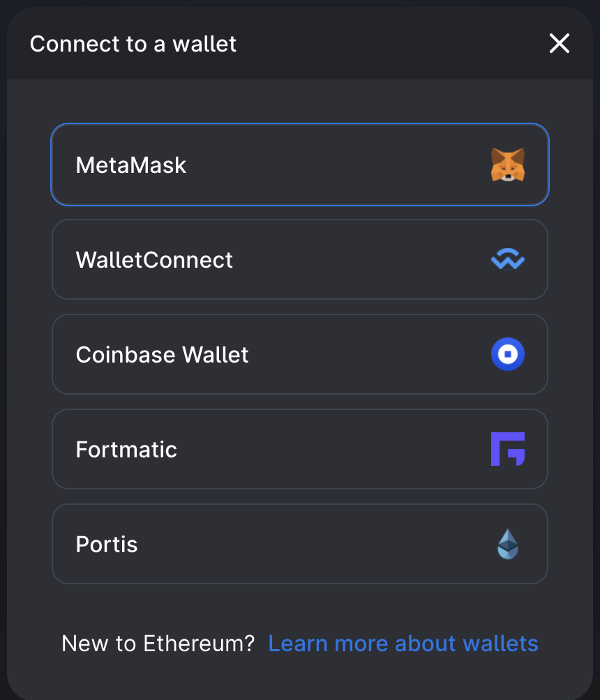Click the New to Ethereum? text
The height and width of the screenshot is (700, 600).
158,644
